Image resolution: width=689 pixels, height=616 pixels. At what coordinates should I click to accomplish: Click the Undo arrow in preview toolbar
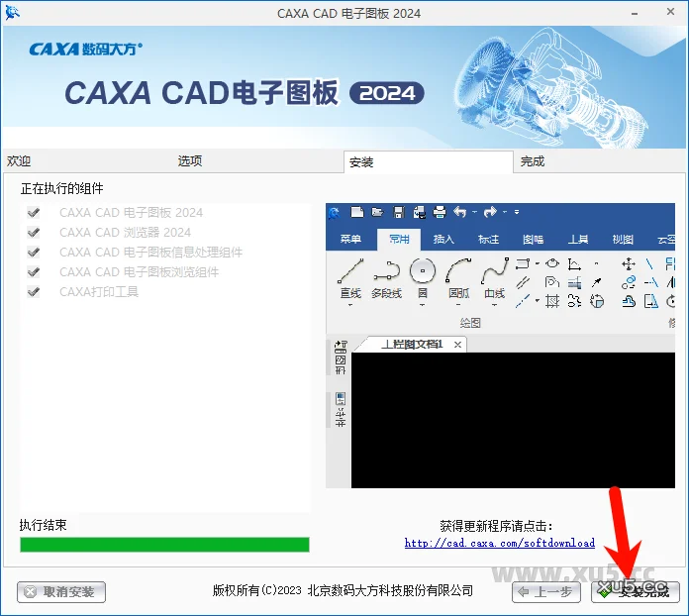pos(459,212)
